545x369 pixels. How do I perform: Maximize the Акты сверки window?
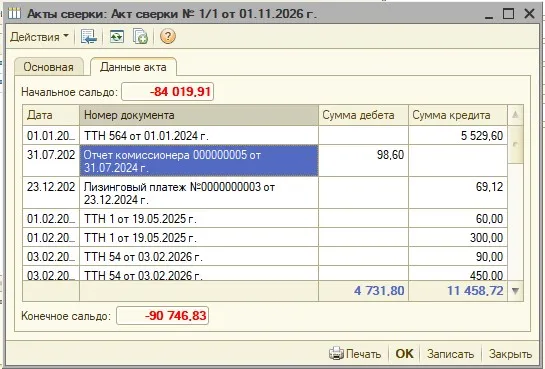point(509,14)
